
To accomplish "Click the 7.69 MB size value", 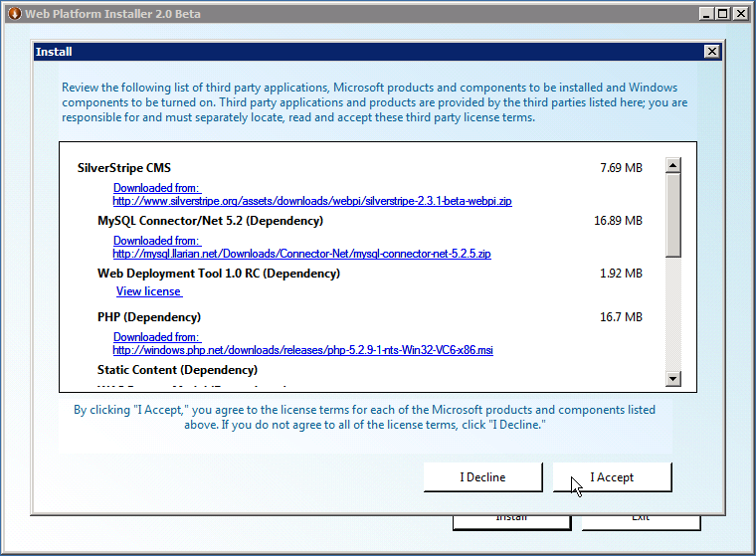I will 621,168.
